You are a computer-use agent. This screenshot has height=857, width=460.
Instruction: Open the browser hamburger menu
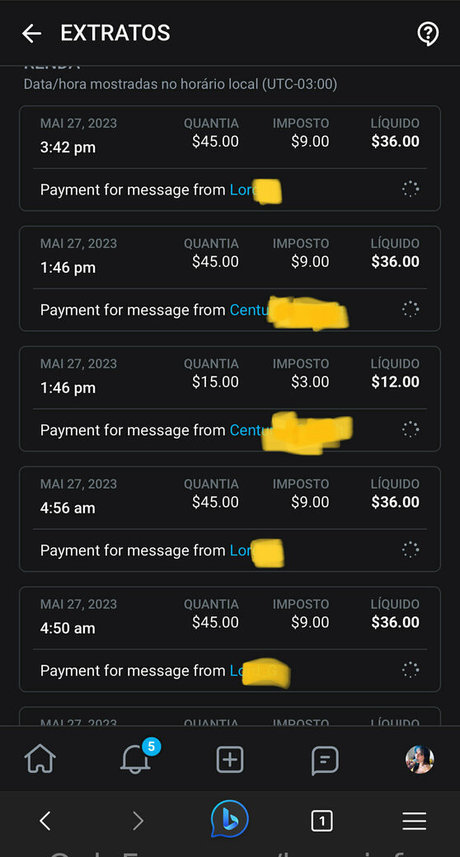pyautogui.click(x=414, y=821)
